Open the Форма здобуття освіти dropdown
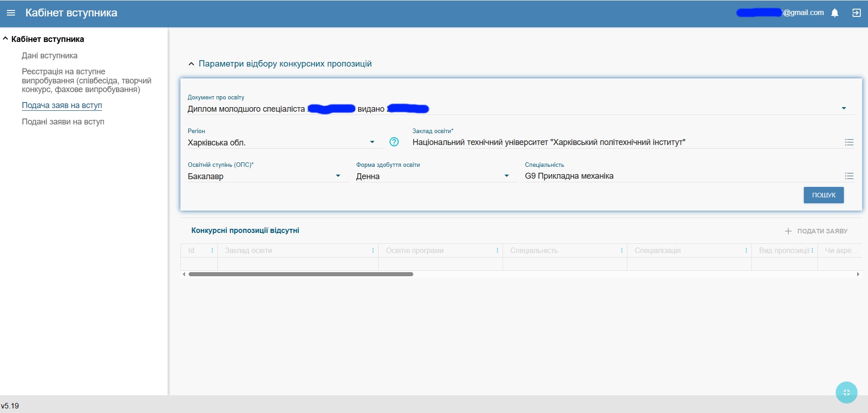This screenshot has height=413, width=868. tap(506, 176)
